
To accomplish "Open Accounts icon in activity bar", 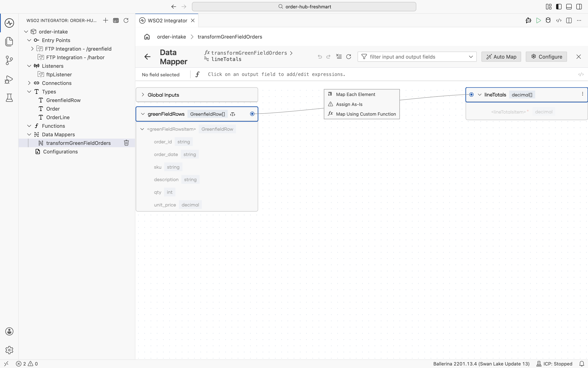I will click(9, 331).
